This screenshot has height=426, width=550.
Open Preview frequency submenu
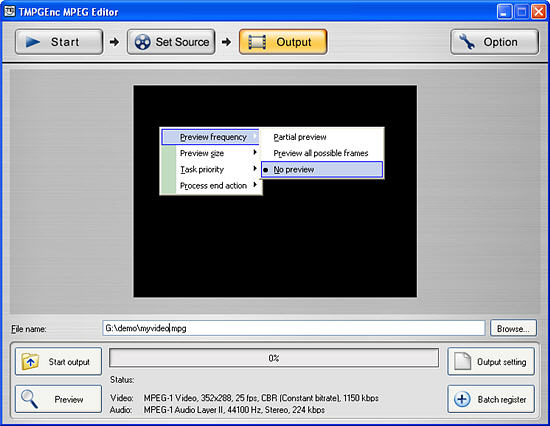click(210, 137)
